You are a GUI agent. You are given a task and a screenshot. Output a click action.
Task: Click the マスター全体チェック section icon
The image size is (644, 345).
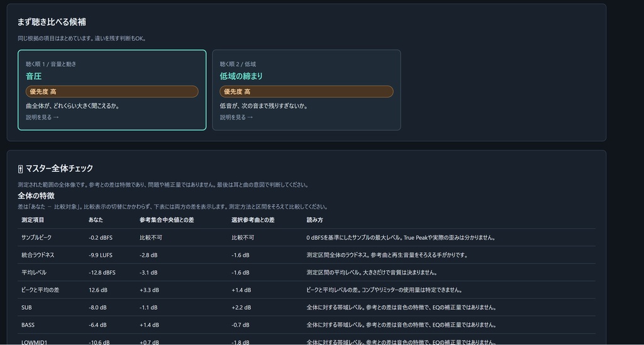pyautogui.click(x=21, y=169)
